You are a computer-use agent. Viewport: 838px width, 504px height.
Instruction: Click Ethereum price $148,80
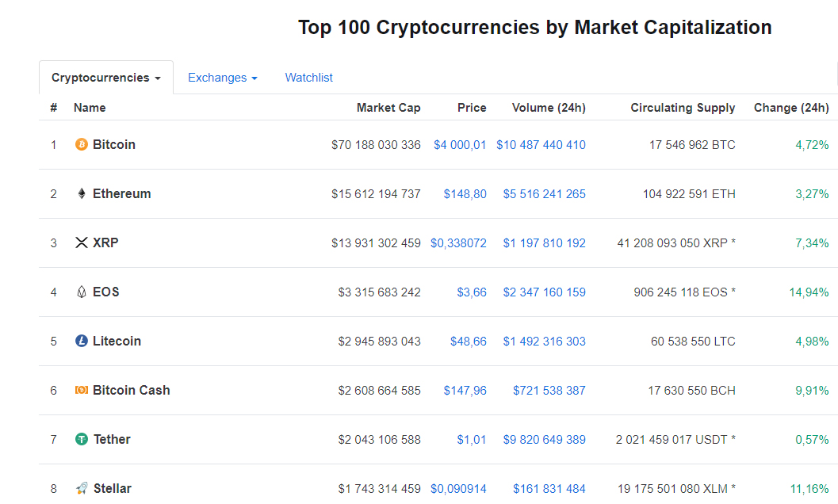tap(465, 194)
